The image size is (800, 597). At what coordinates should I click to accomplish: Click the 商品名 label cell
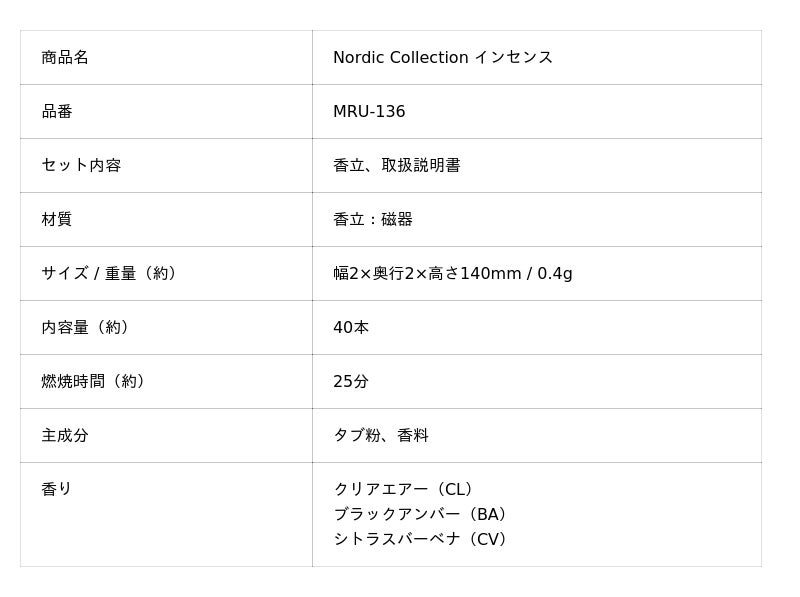point(65,58)
